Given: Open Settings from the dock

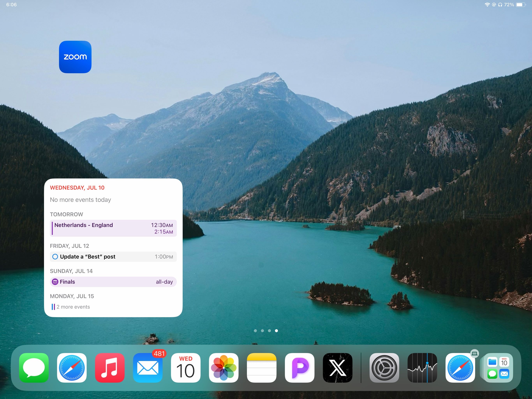Looking at the screenshot, I should (x=384, y=368).
